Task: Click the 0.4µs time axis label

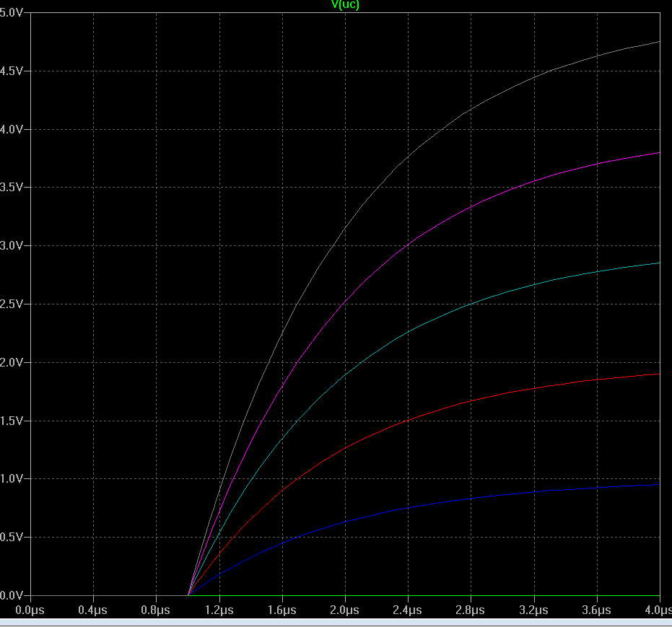Action: (92, 610)
